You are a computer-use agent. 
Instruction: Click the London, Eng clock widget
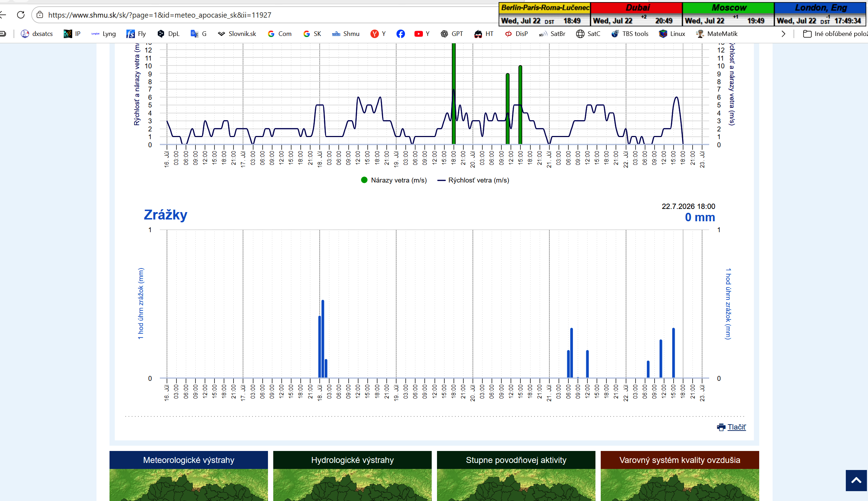pyautogui.click(x=820, y=14)
